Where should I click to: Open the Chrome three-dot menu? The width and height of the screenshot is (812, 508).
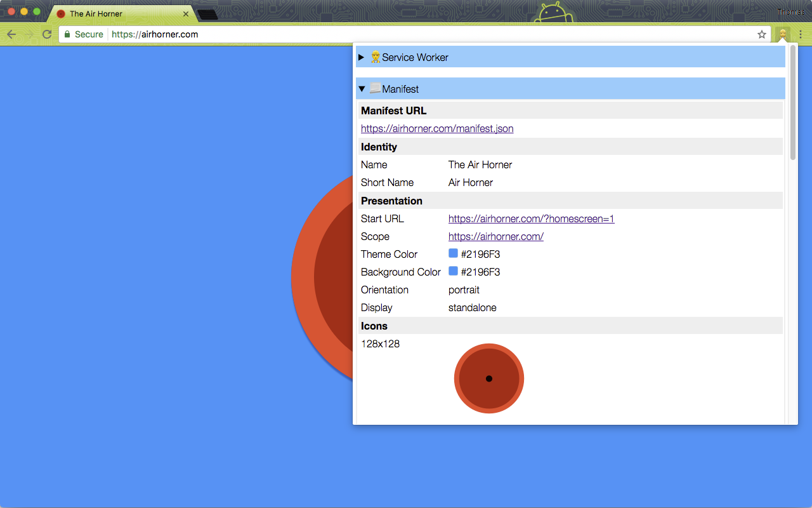pyautogui.click(x=801, y=34)
